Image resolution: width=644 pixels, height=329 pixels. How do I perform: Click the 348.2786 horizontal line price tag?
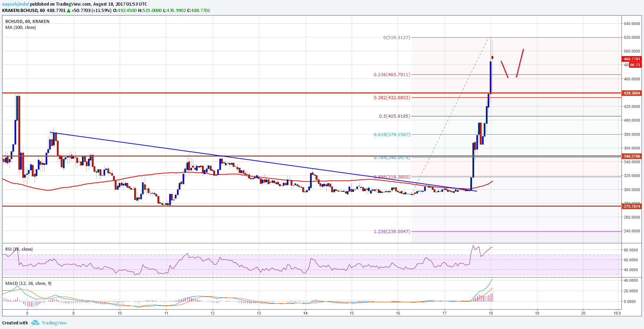632,156
